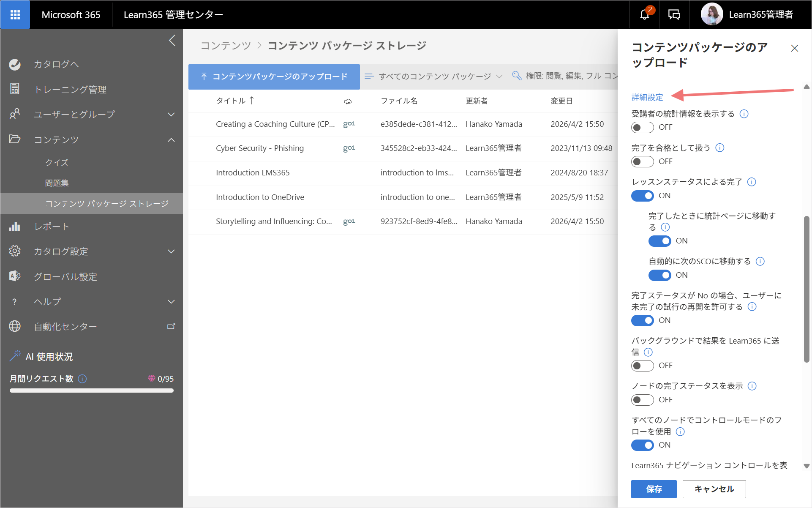Collapse the コンテンツ section chevron
The height and width of the screenshot is (508, 812).
[171, 139]
